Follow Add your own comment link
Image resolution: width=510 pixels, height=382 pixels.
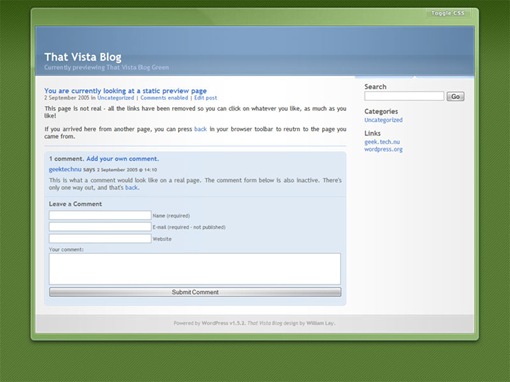tap(122, 159)
